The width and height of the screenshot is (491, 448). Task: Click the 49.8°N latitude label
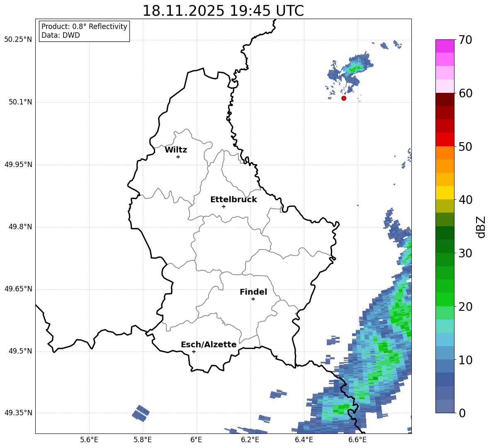(x=20, y=227)
